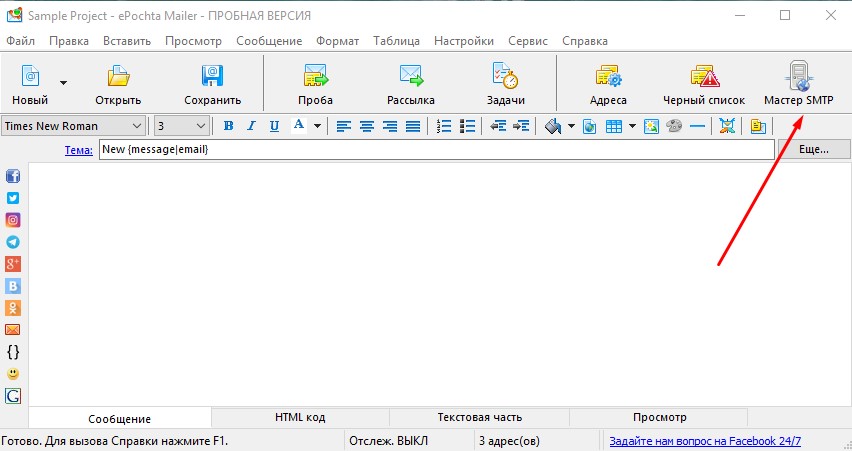Viewport: 852px width, 451px height.
Task: Open the Настройки menu
Action: pos(463,41)
